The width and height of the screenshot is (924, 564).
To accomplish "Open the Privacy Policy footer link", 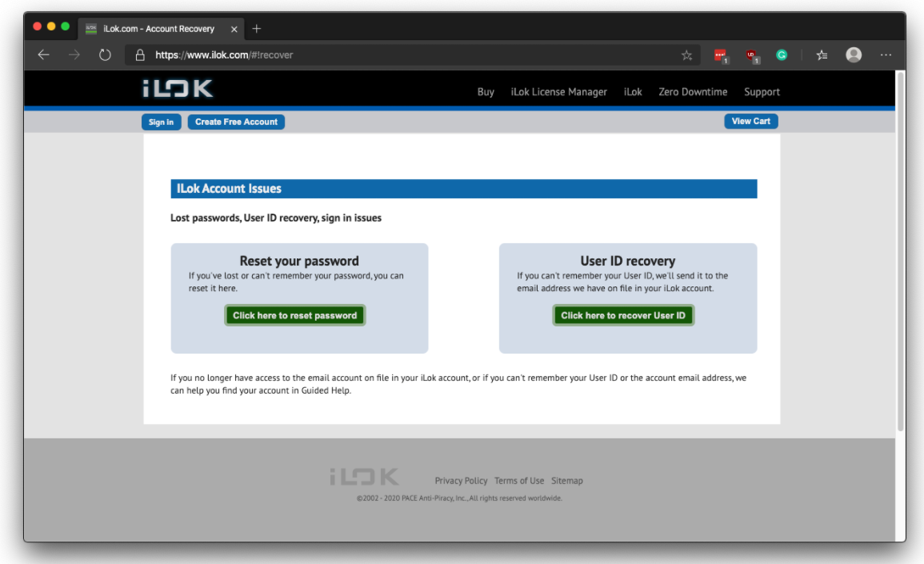I will [461, 481].
